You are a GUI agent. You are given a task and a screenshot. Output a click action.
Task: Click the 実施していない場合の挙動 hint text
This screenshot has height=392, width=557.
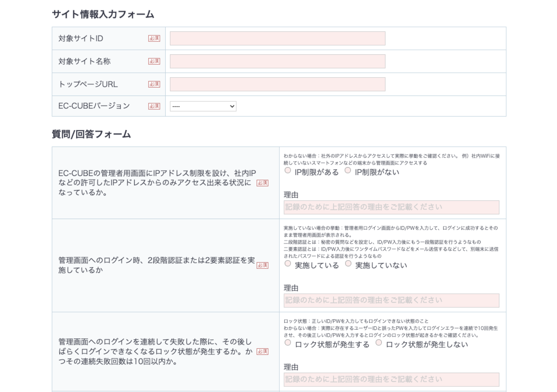[391, 231]
